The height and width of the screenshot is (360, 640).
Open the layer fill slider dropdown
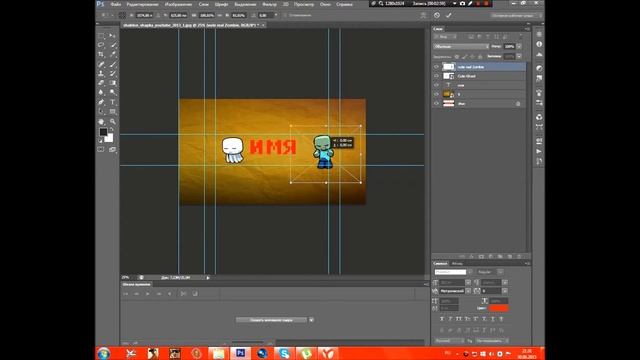coord(519,56)
